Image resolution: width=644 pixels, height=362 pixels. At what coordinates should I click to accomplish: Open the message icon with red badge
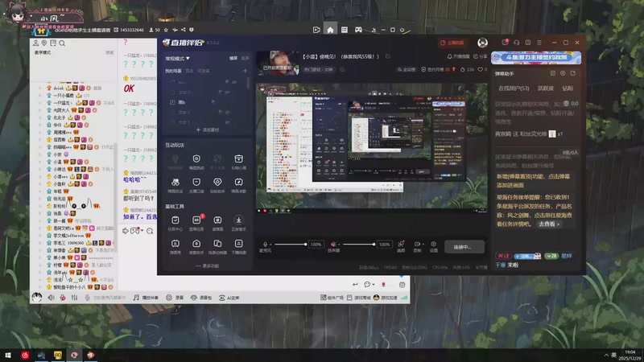pyautogui.click(x=505, y=43)
